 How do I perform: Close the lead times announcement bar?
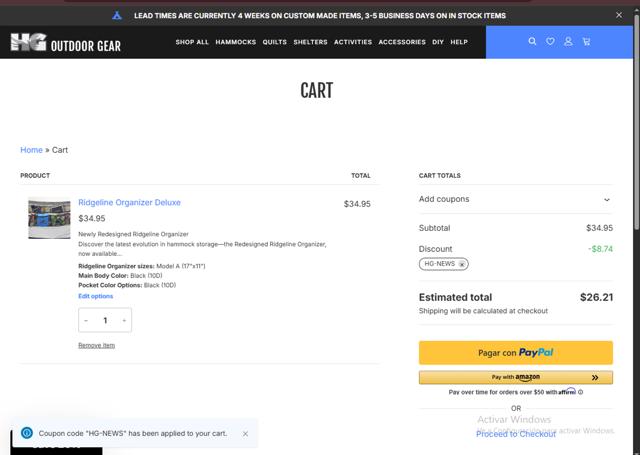(x=619, y=15)
